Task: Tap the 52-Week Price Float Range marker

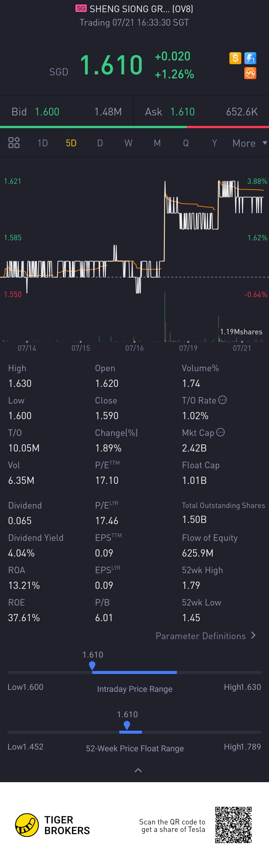Action: pyautogui.click(x=127, y=725)
